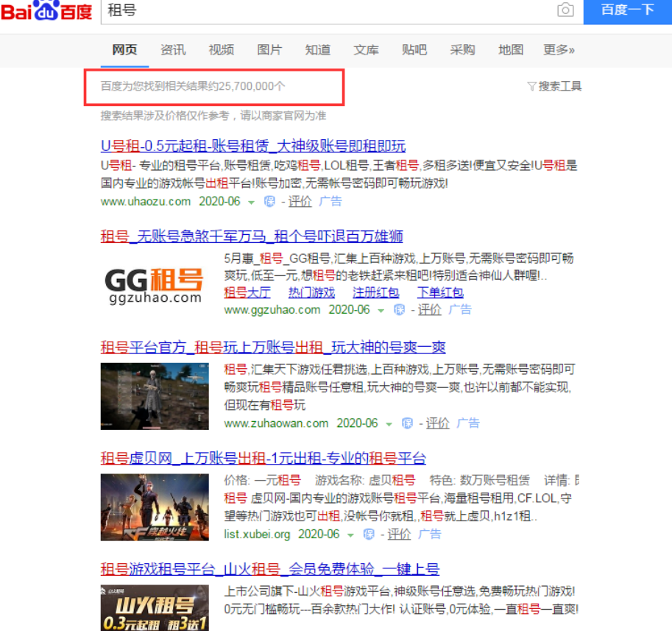Open the 注册红包 sublink
This screenshot has width=672, height=631.
(x=376, y=292)
